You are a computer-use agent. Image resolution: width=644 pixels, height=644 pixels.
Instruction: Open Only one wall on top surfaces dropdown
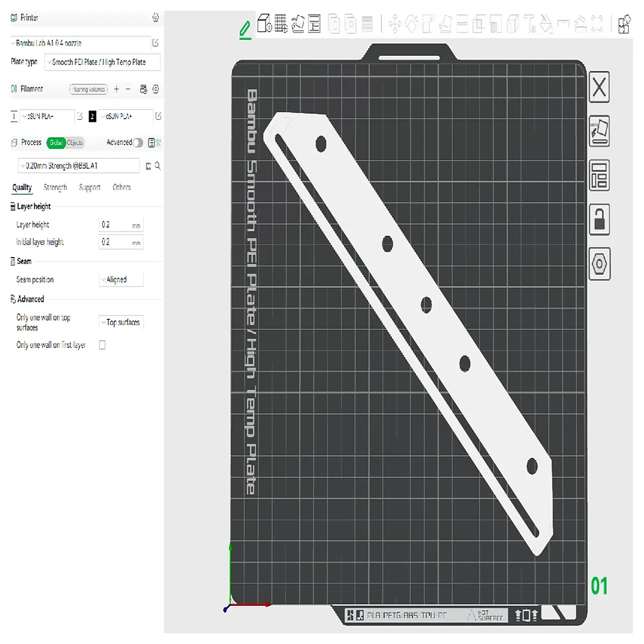tap(121, 323)
